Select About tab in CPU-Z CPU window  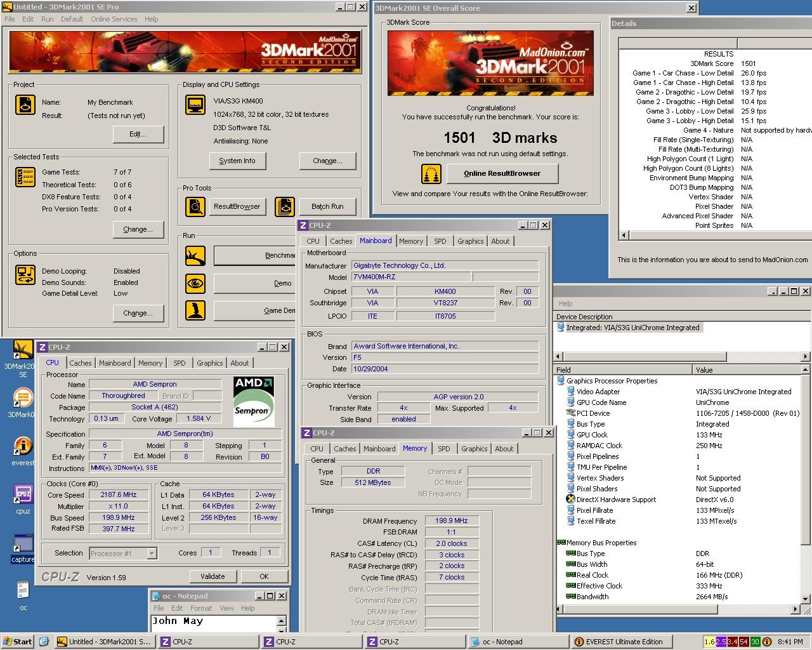[240, 363]
